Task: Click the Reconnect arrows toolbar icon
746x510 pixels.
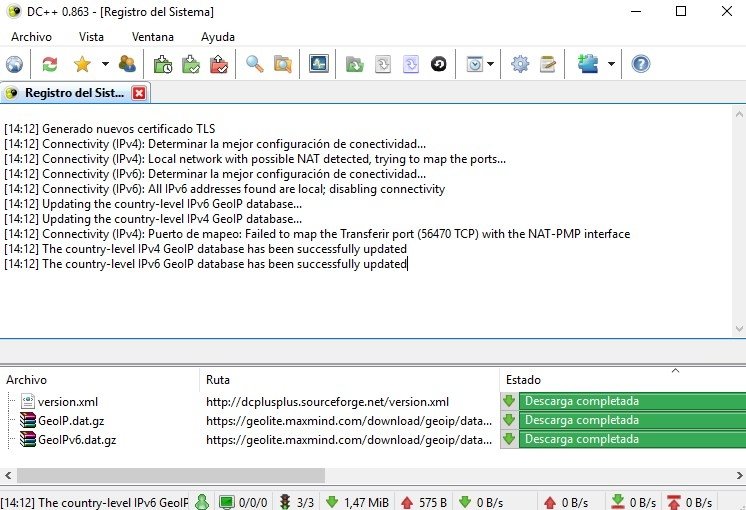Action: pyautogui.click(x=49, y=64)
